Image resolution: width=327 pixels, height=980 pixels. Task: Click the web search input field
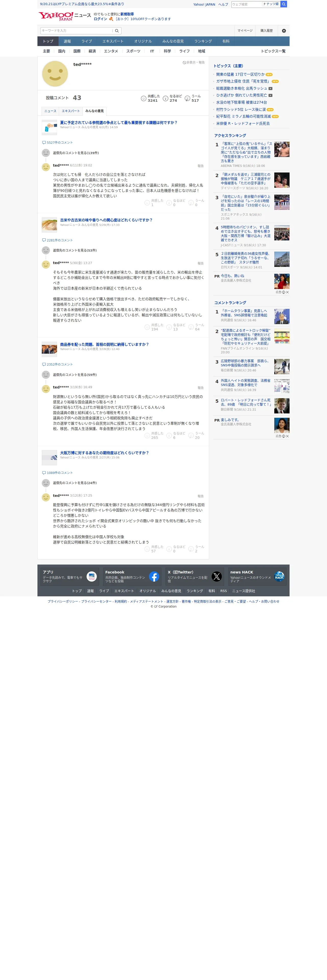pos(247,4)
